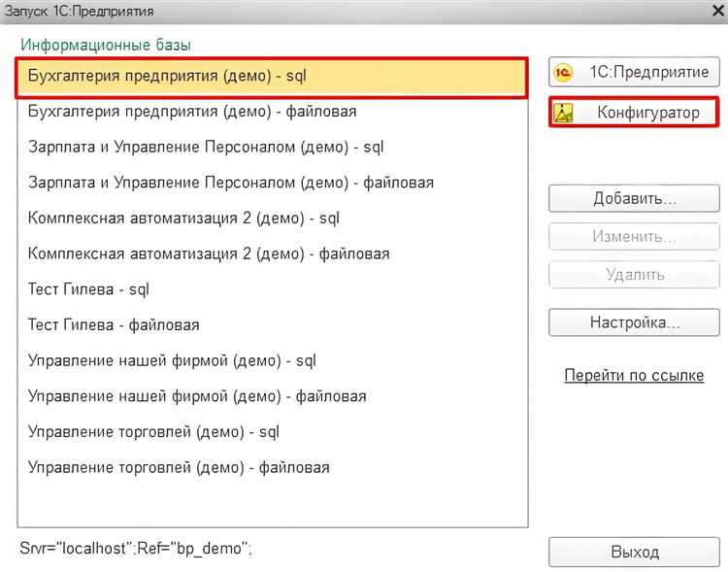Click the Конфигуратор icon
728x572 pixels.
pyautogui.click(x=564, y=113)
